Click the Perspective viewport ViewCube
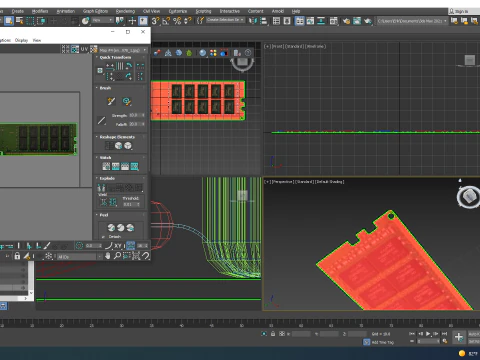480x360 pixels. pyautogui.click(x=469, y=197)
